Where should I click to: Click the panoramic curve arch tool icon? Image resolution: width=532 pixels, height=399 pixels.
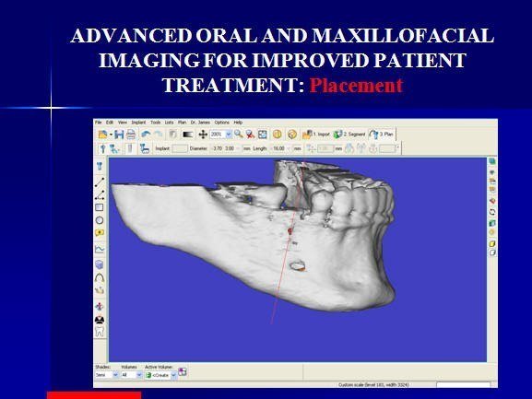pos(100,278)
